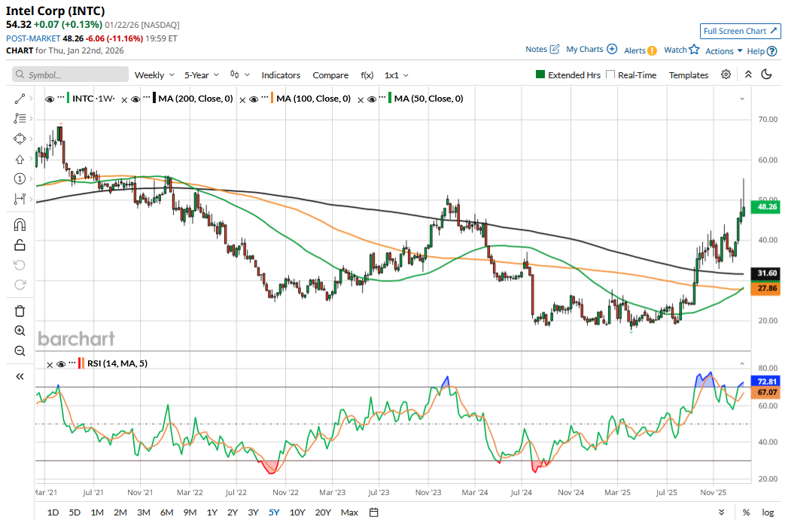The height and width of the screenshot is (532, 791).
Task: Activate the magnet snap tool
Action: [20, 225]
